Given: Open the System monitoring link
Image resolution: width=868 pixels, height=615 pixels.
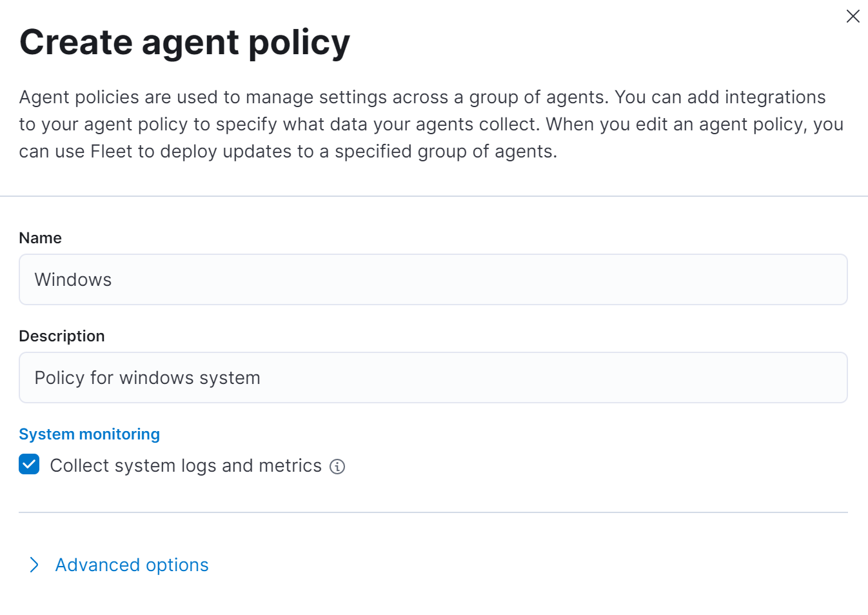Looking at the screenshot, I should click(x=89, y=434).
